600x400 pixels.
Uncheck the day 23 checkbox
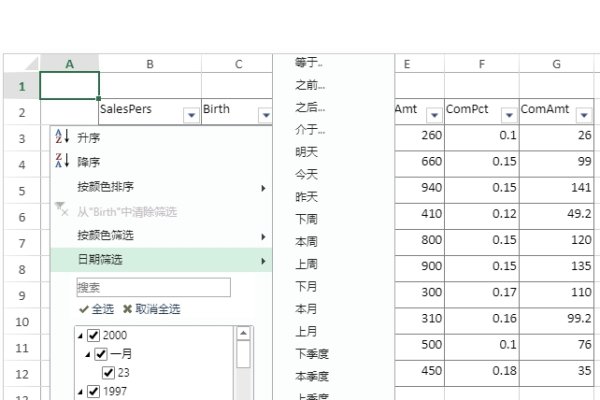tap(108, 372)
